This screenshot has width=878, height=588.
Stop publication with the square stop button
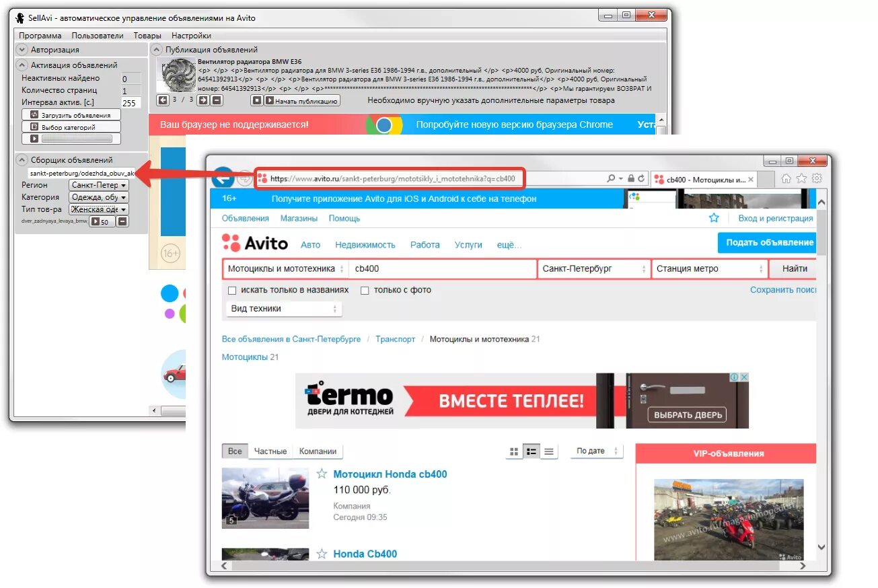pyautogui.click(x=256, y=100)
